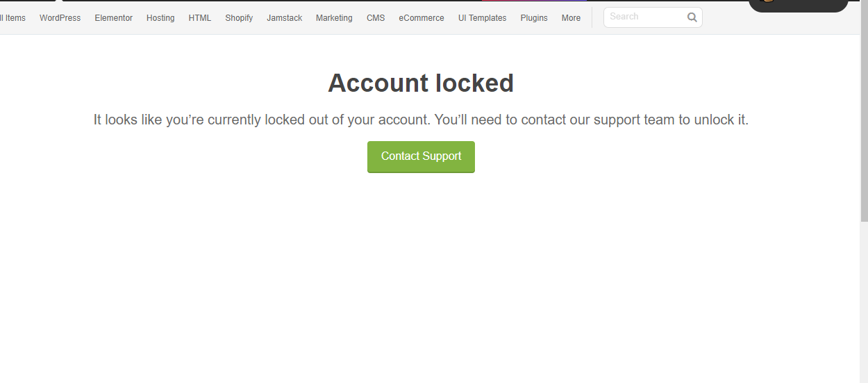Click the Contact Support button
868x383 pixels.
pyautogui.click(x=421, y=156)
